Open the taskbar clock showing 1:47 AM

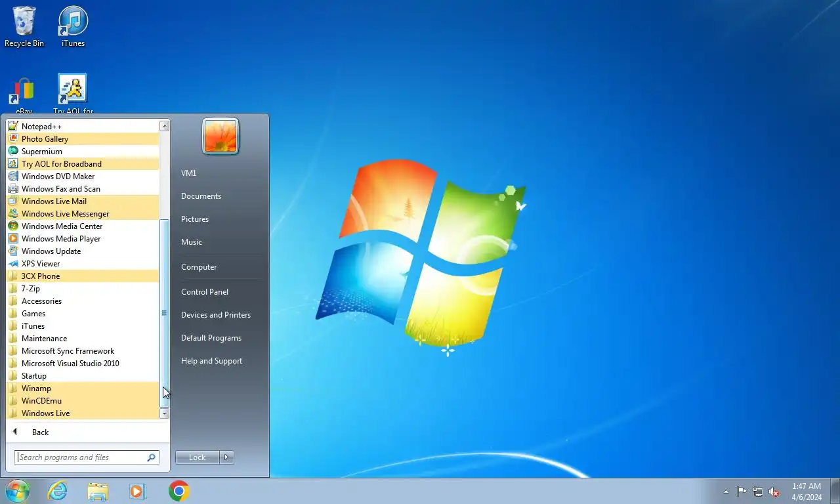[x=807, y=492]
